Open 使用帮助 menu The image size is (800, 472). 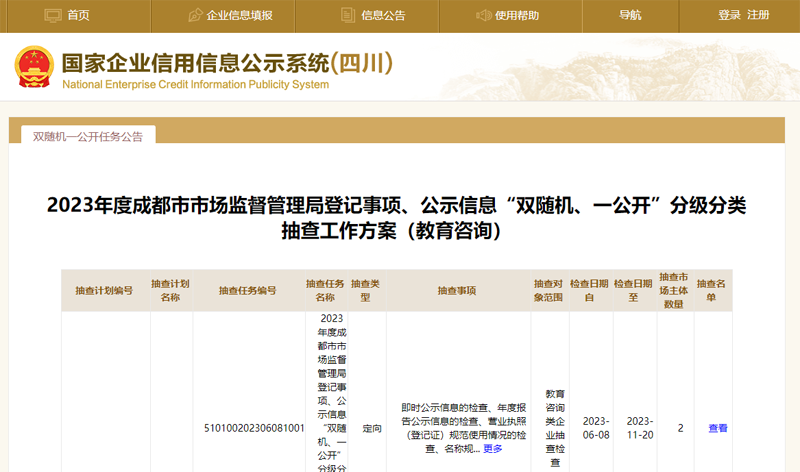coord(517,15)
